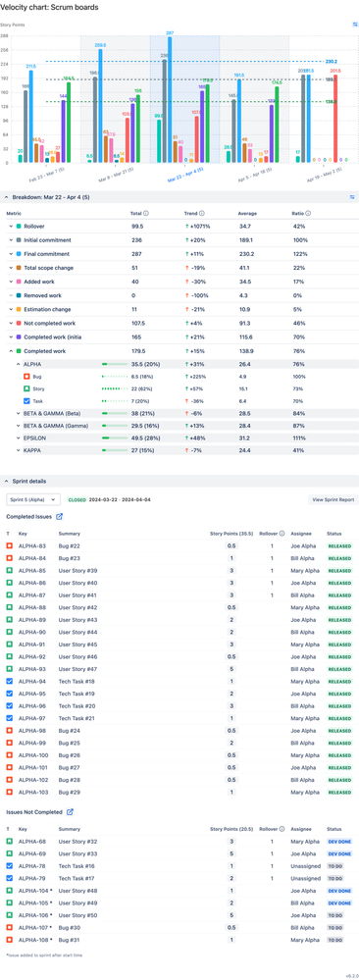Click info icon next to Not Completed Rollover header
Viewport: 359px width, 980px height.
[282, 829]
